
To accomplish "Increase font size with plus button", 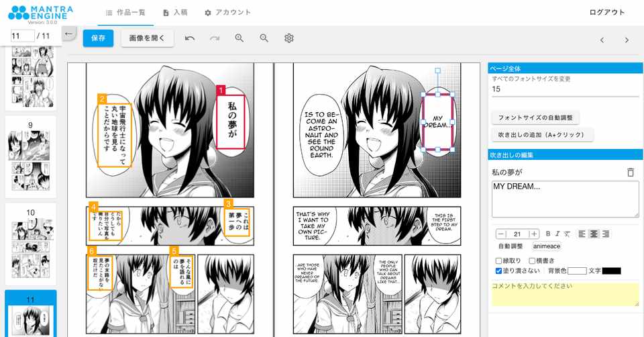I will click(534, 234).
